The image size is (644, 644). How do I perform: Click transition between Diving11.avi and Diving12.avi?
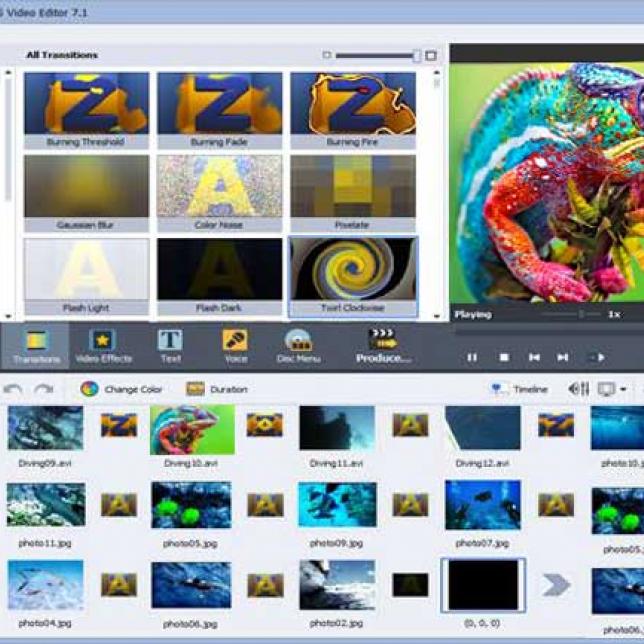coord(410,425)
